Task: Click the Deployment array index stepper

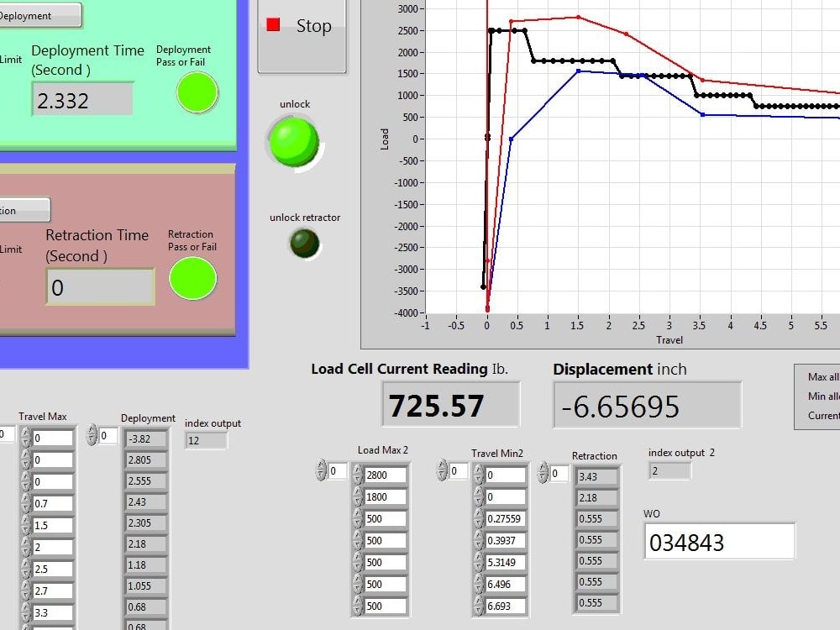Action: point(92,435)
